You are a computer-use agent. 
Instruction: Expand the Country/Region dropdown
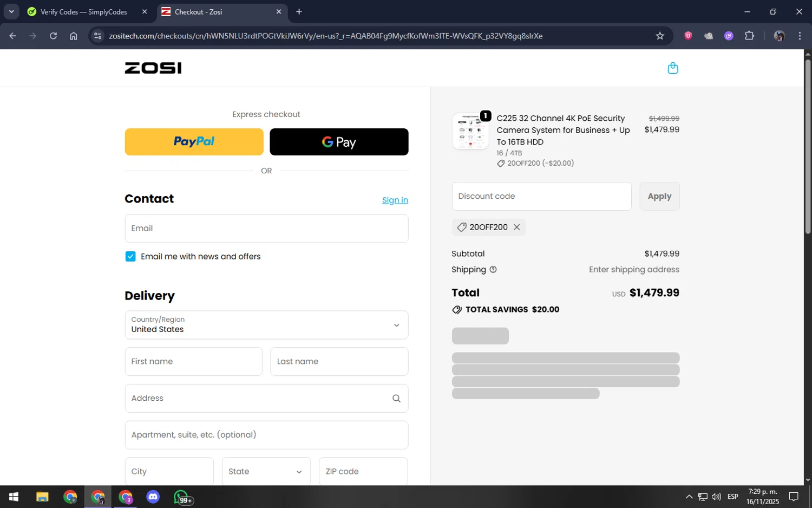point(266,325)
